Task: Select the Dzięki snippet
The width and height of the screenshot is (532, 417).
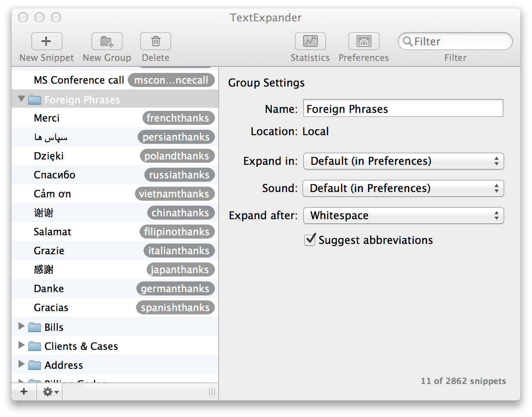Action: pos(115,156)
